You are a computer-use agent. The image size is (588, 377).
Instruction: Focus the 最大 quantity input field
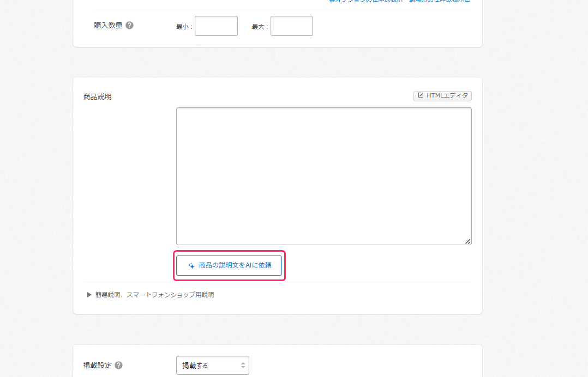[x=291, y=26]
